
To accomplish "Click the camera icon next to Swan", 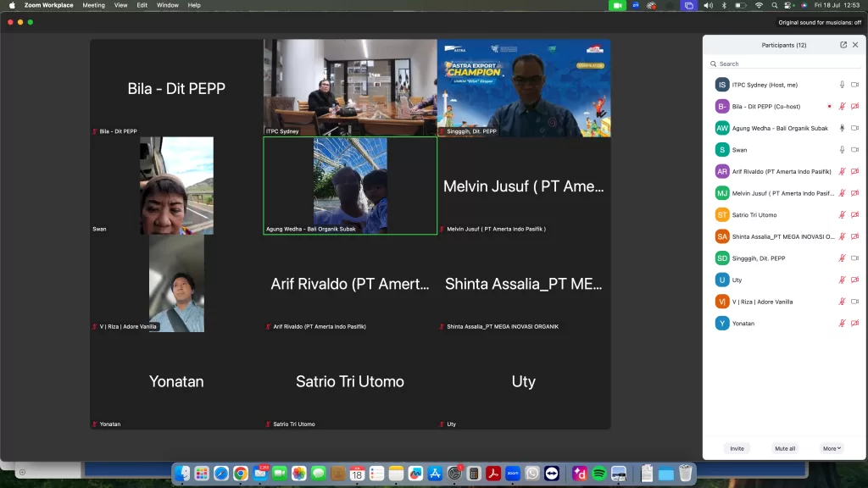I will 854,150.
